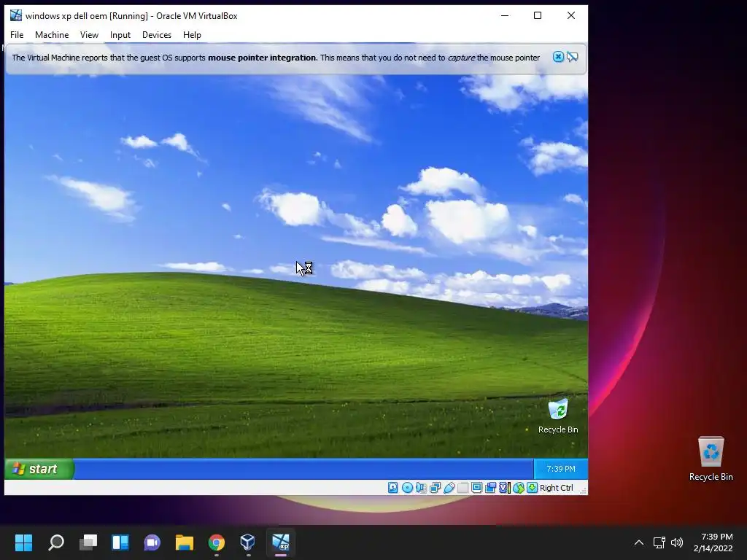Open the Widgets panel on the taskbar
Viewport: 747px width, 560px height.
(x=120, y=542)
